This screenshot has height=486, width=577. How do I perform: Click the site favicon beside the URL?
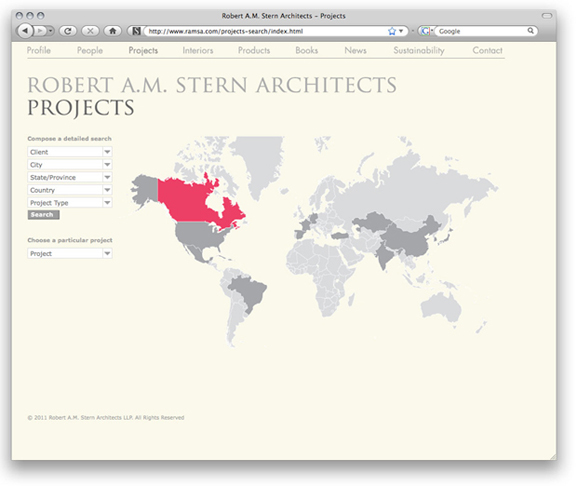[136, 31]
